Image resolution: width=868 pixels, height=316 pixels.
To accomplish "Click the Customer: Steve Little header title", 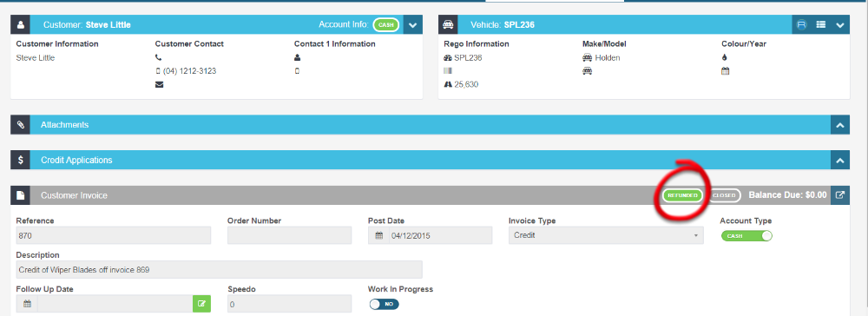I will tap(87, 25).
